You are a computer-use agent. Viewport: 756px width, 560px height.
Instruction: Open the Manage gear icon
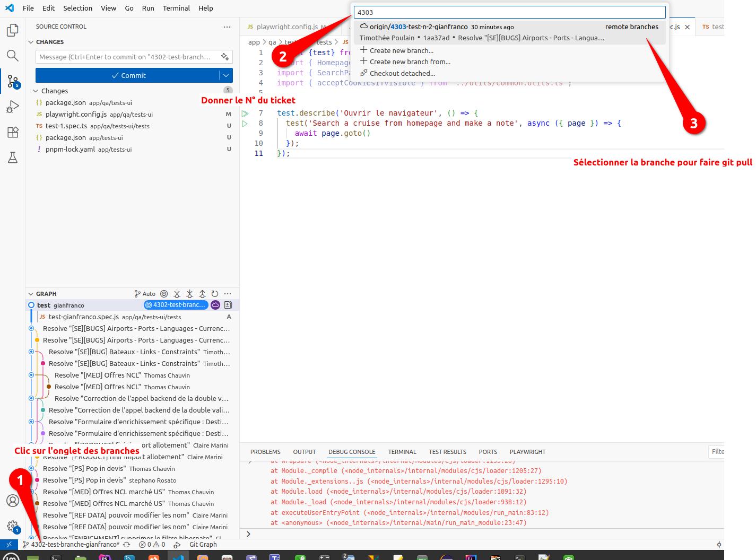(x=13, y=526)
